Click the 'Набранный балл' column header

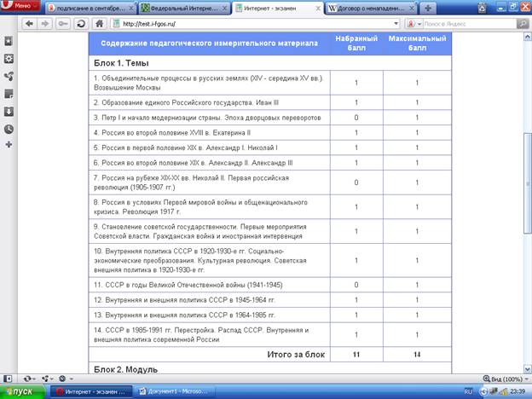click(356, 43)
